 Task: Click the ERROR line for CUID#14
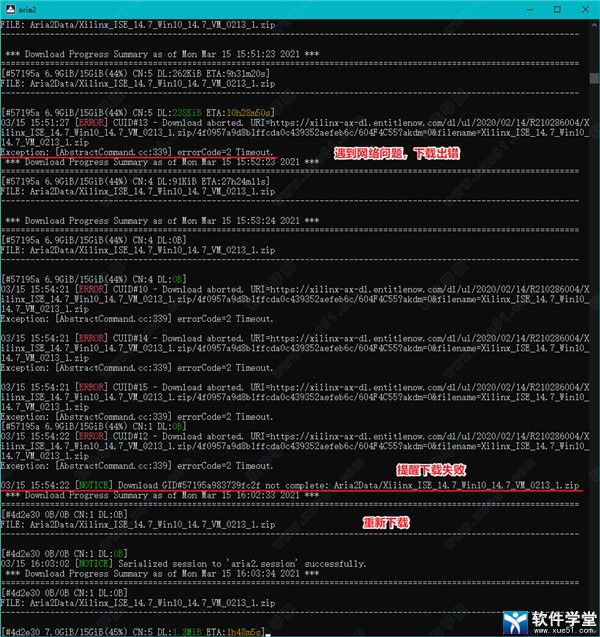pyautogui.click(x=295, y=338)
